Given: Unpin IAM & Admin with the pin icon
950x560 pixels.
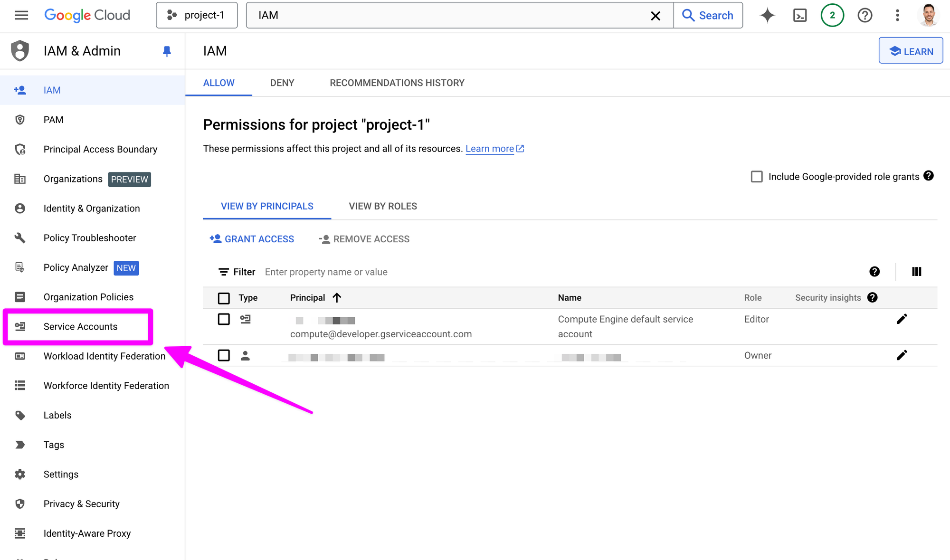Looking at the screenshot, I should (x=167, y=51).
